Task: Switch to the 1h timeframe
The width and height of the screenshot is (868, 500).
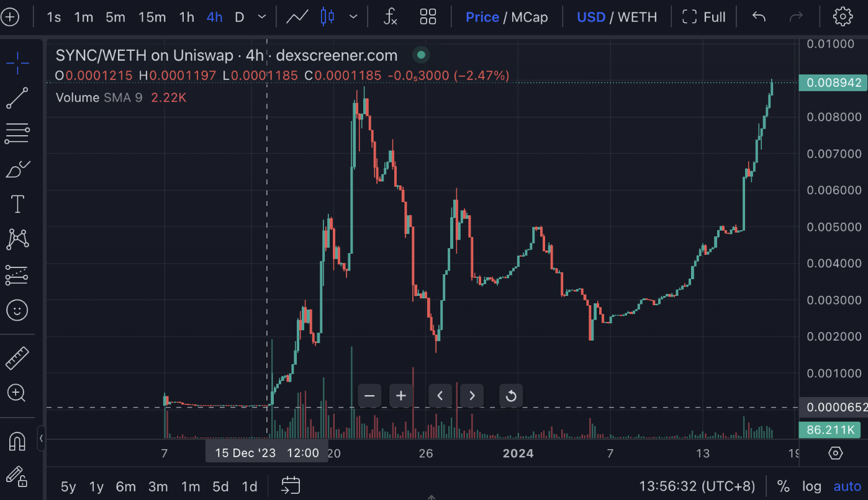Action: (x=186, y=17)
